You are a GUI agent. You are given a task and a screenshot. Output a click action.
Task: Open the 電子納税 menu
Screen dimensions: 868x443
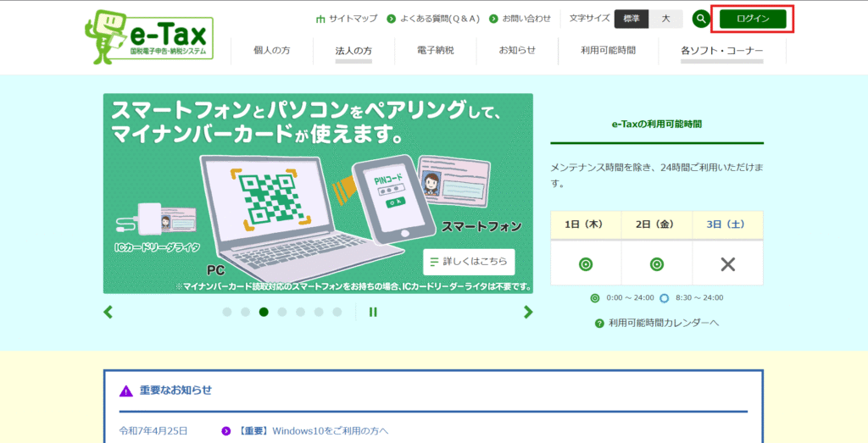[x=436, y=51]
